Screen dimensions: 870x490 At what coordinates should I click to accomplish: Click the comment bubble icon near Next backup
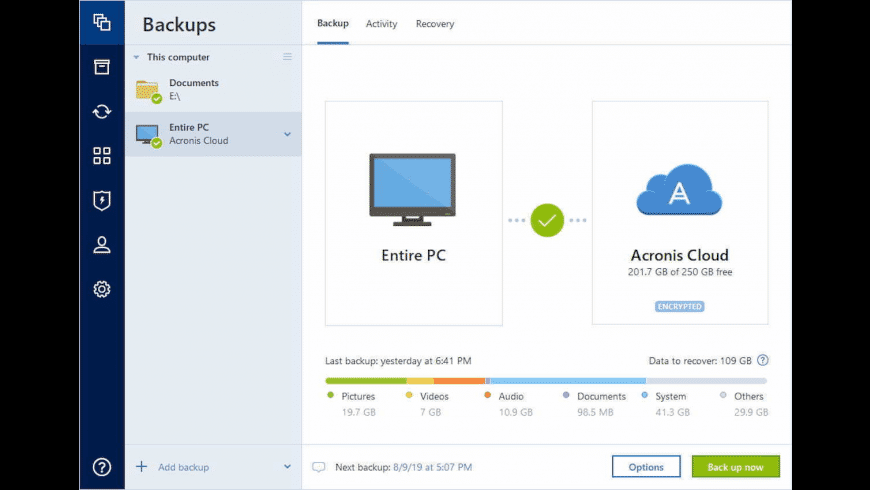[318, 467]
